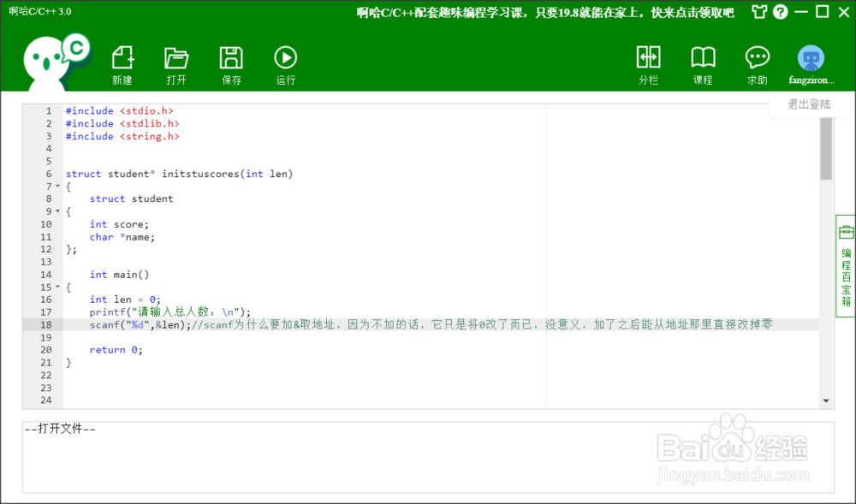Open the 编程百宝箱 toolbox side tab
856x504 pixels.
(846, 265)
